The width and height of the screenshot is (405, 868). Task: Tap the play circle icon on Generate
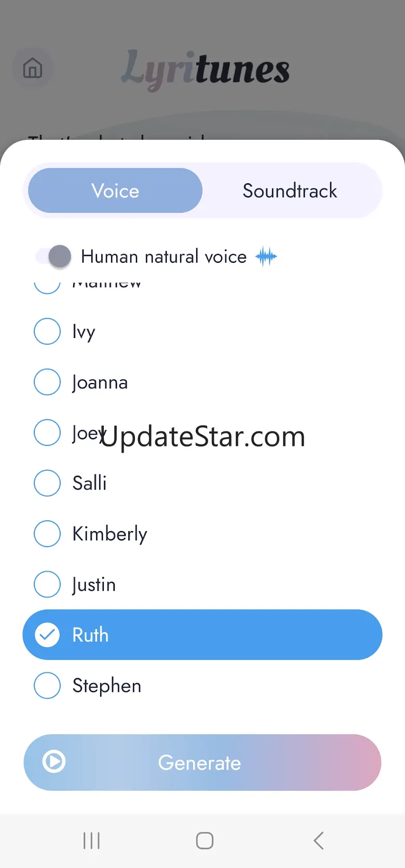54,762
